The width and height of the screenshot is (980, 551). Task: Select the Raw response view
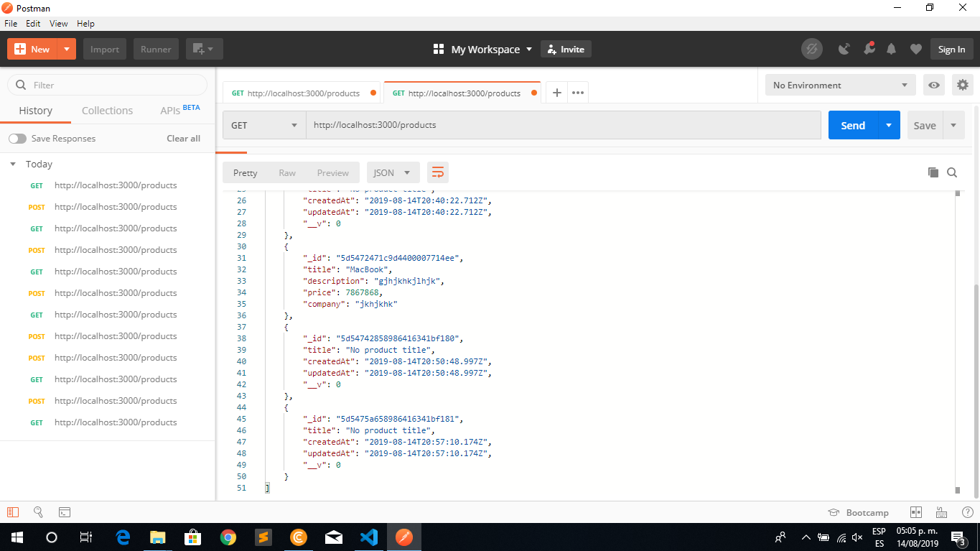tap(287, 172)
